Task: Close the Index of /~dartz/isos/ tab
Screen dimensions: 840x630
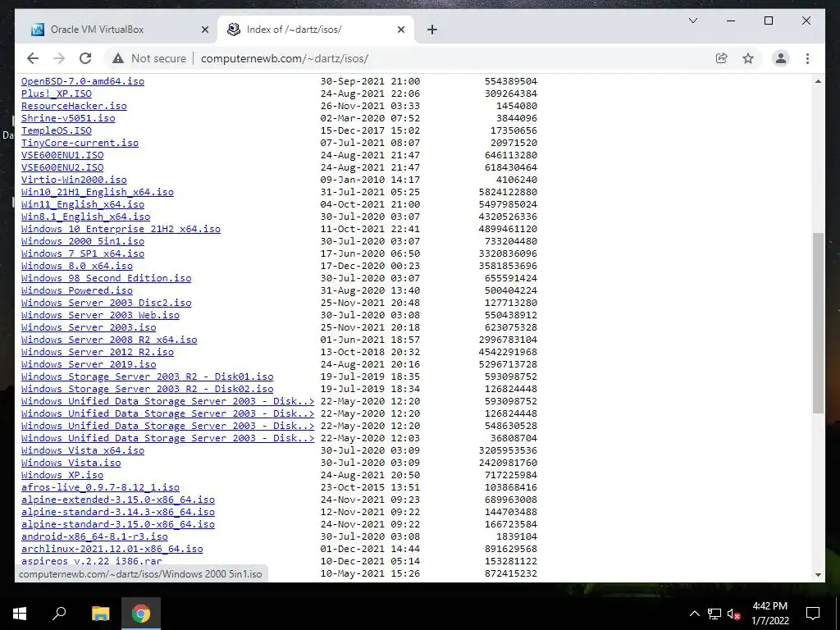Action: point(400,30)
